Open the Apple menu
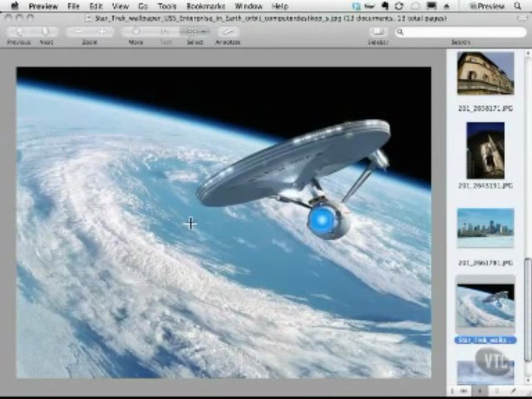The height and width of the screenshot is (399, 532). click(15, 6)
